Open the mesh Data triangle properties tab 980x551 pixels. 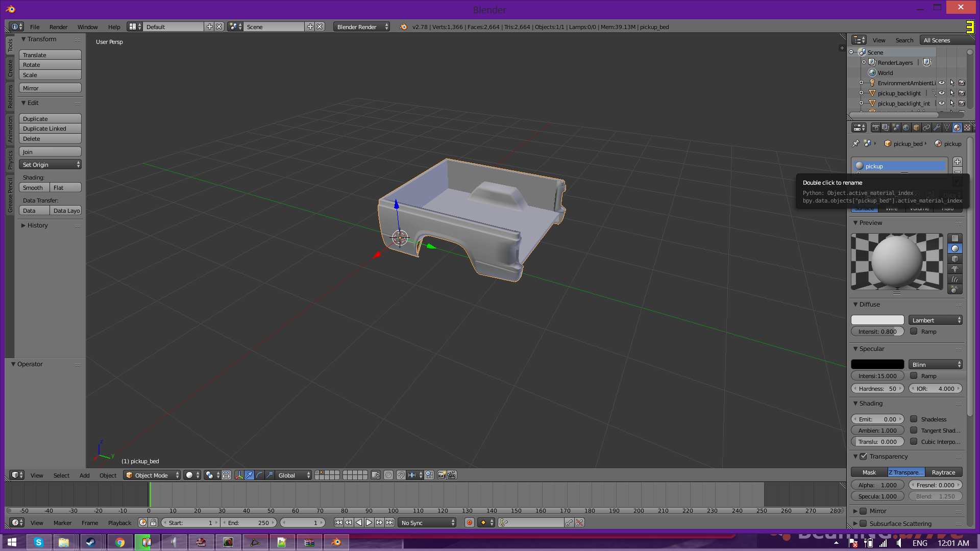(x=947, y=128)
